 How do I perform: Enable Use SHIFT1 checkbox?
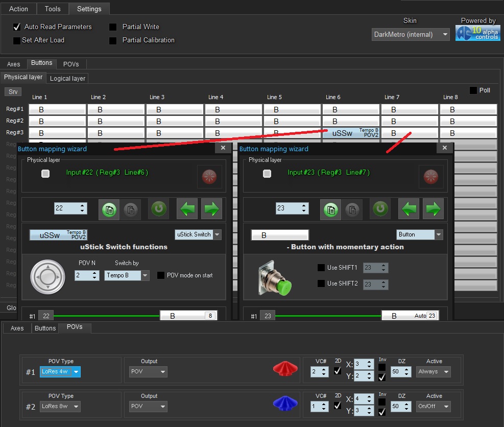[x=321, y=268]
